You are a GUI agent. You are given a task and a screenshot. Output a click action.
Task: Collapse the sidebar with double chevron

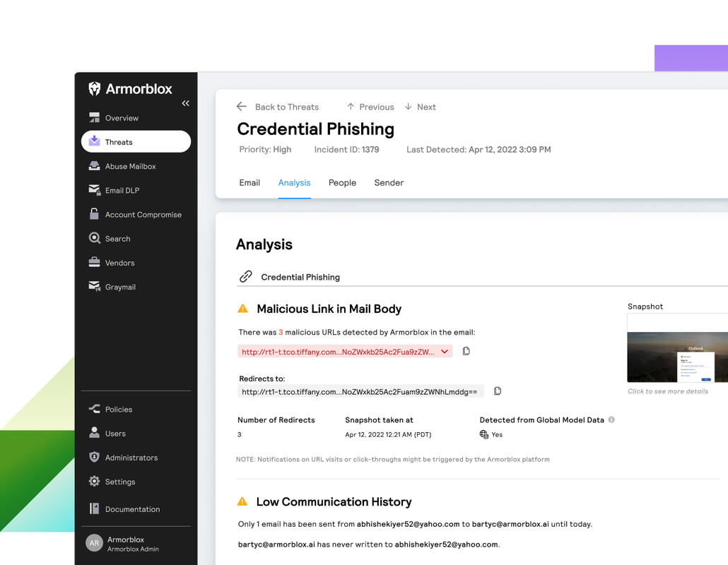(x=185, y=103)
